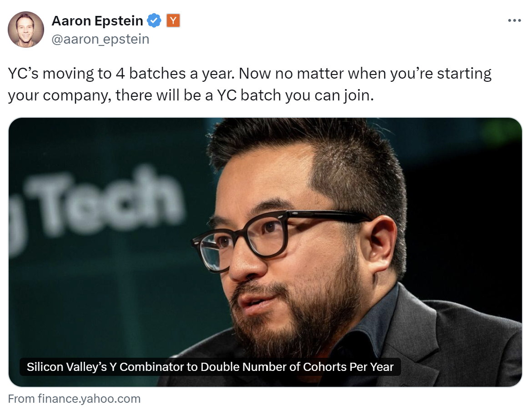Click the blue verified checkmark badge
The height and width of the screenshot is (410, 532).
point(155,20)
